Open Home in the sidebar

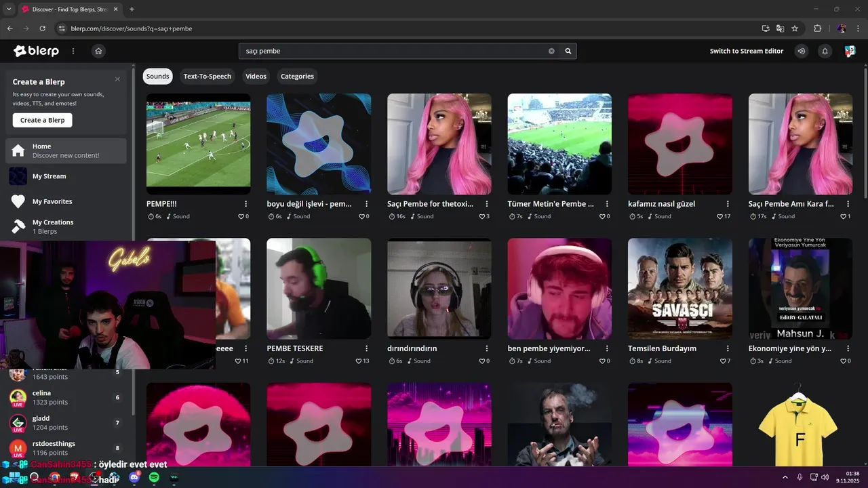click(x=66, y=150)
